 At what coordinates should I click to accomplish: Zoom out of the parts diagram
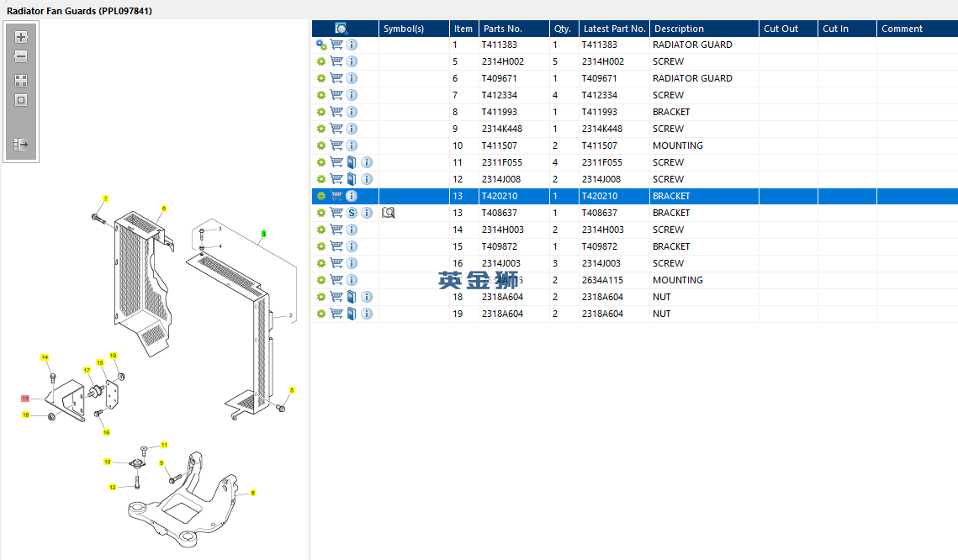[x=21, y=56]
